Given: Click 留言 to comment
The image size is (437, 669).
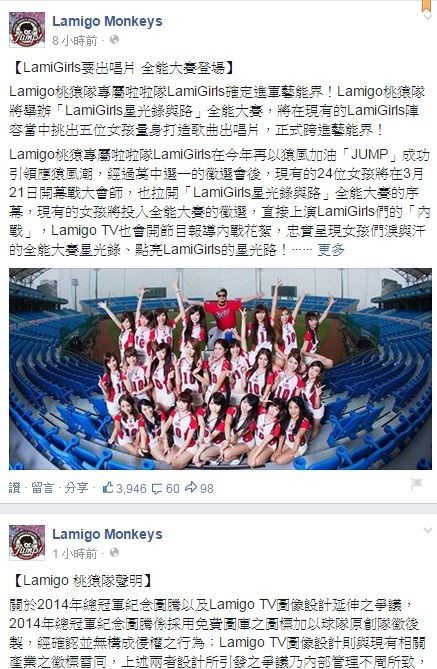Looking at the screenshot, I should (43, 488).
